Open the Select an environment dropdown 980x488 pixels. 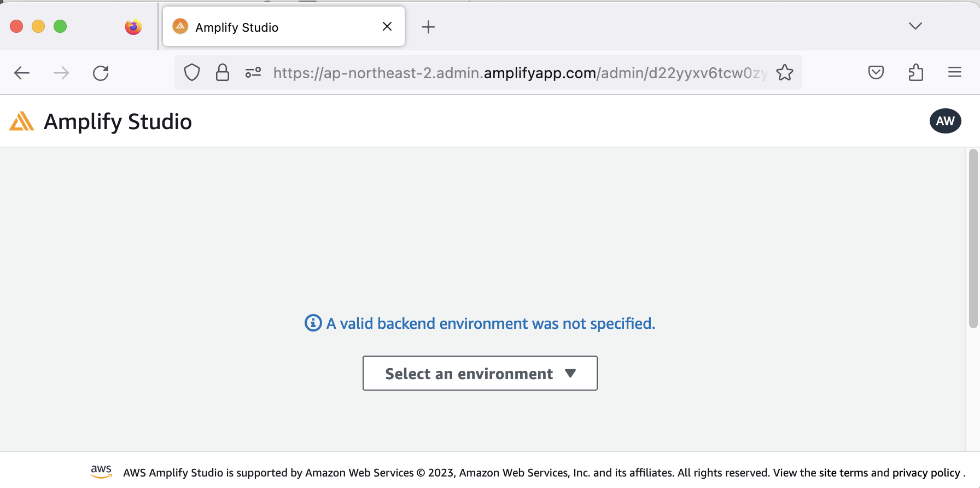coord(480,373)
